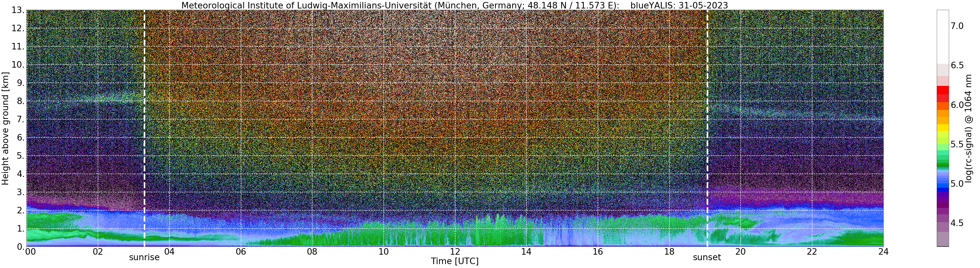The image size is (980, 268).
Task: Click the '08' time tick label
Action: [x=312, y=252]
